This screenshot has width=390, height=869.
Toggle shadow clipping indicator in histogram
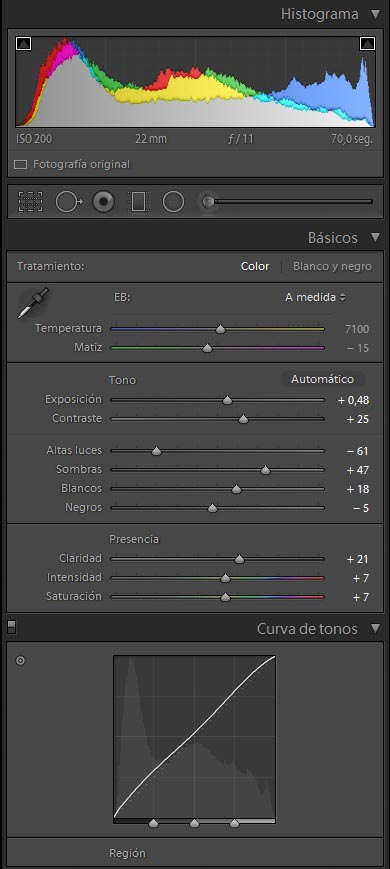pos(24,44)
